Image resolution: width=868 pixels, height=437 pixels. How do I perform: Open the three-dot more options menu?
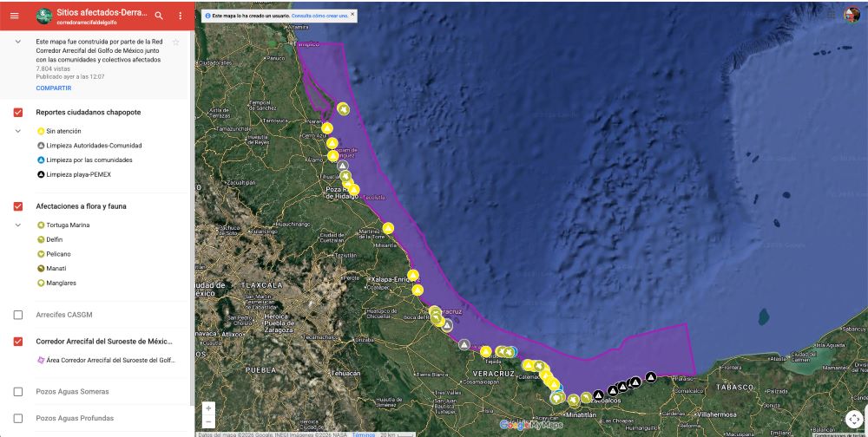click(x=180, y=16)
